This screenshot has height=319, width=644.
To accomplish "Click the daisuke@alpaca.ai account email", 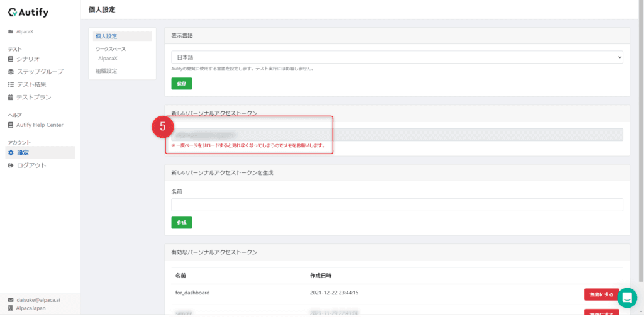I will point(38,300).
